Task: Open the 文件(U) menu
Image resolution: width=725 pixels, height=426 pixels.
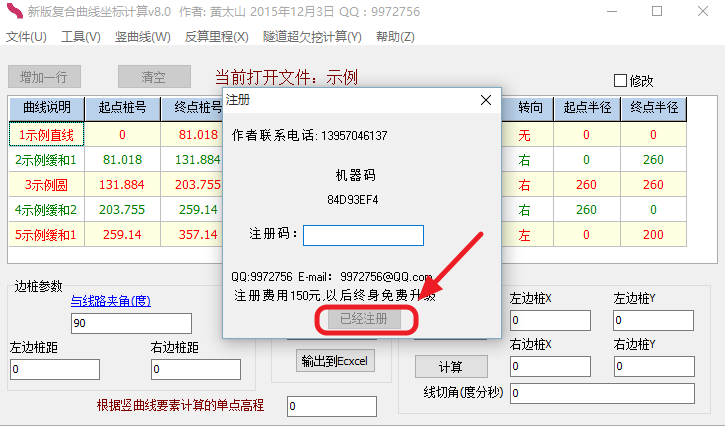Action: [x=26, y=37]
